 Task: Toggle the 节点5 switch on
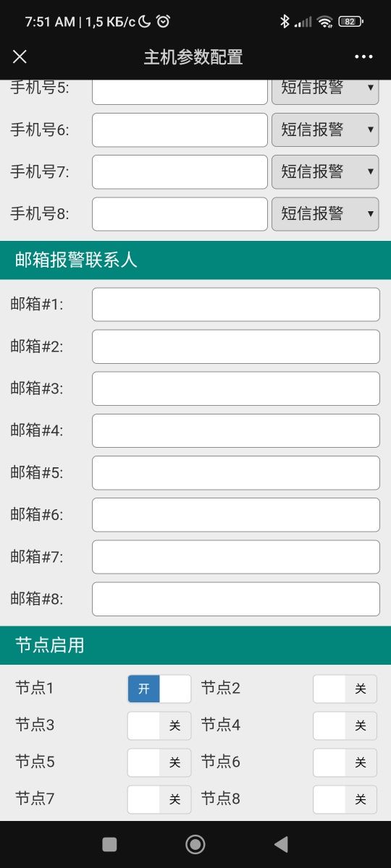(159, 762)
